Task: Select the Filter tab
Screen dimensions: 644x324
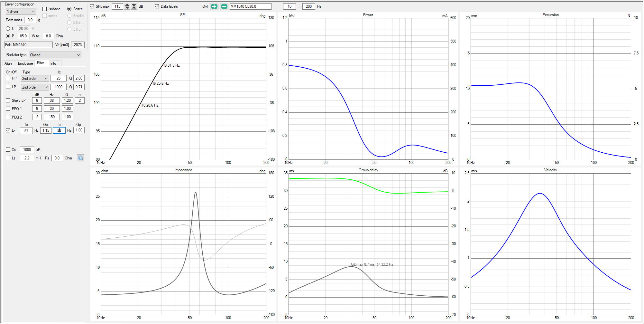Action: [x=41, y=63]
